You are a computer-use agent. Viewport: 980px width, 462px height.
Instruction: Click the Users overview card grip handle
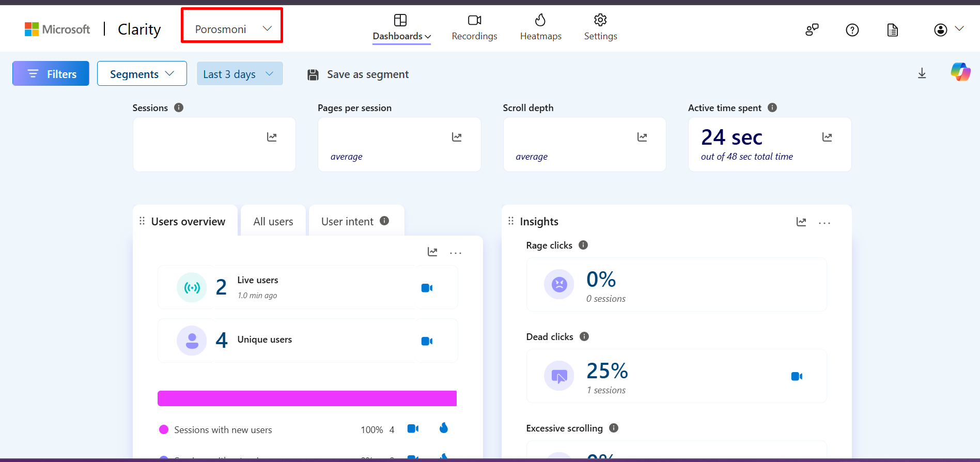[x=142, y=221]
